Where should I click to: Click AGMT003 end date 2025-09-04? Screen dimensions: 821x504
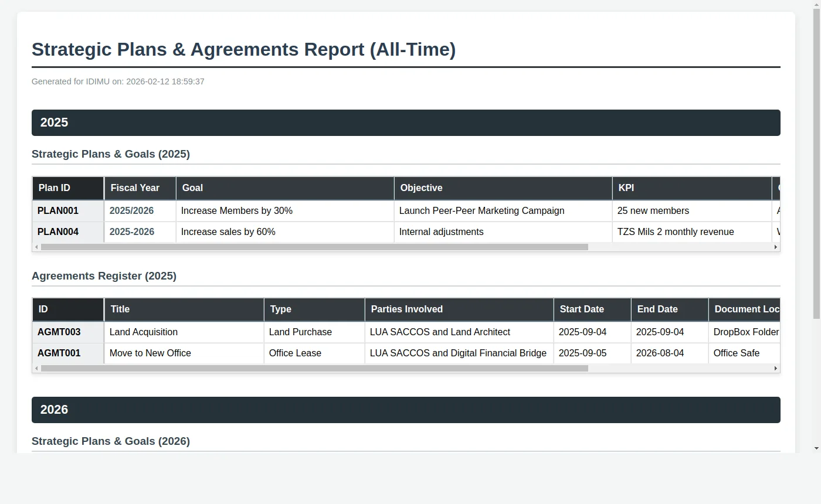point(670,332)
